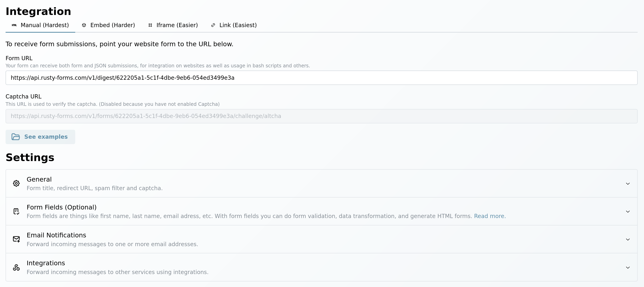
Task: Click the disabled Captcha URL field
Action: click(x=321, y=116)
